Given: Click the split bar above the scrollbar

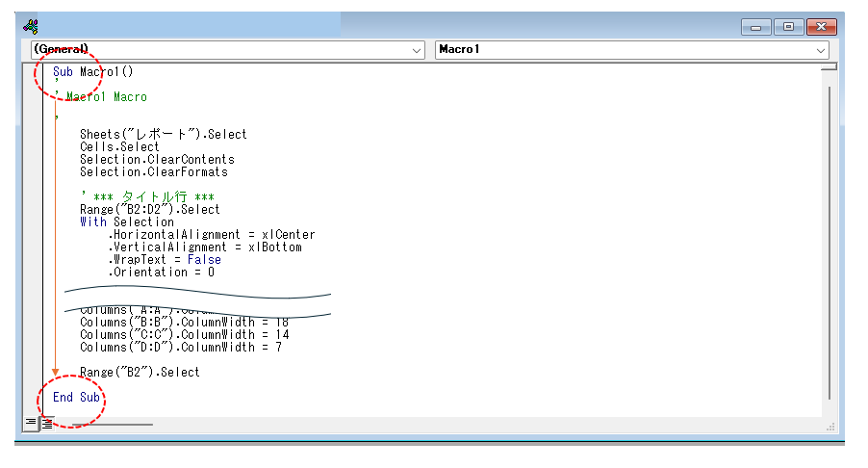Looking at the screenshot, I should (x=829, y=66).
